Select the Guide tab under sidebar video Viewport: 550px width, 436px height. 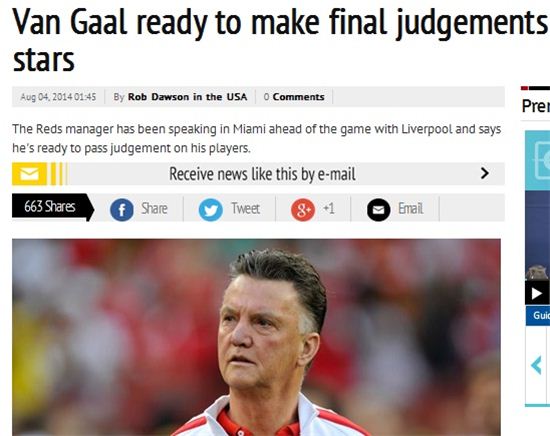click(541, 315)
